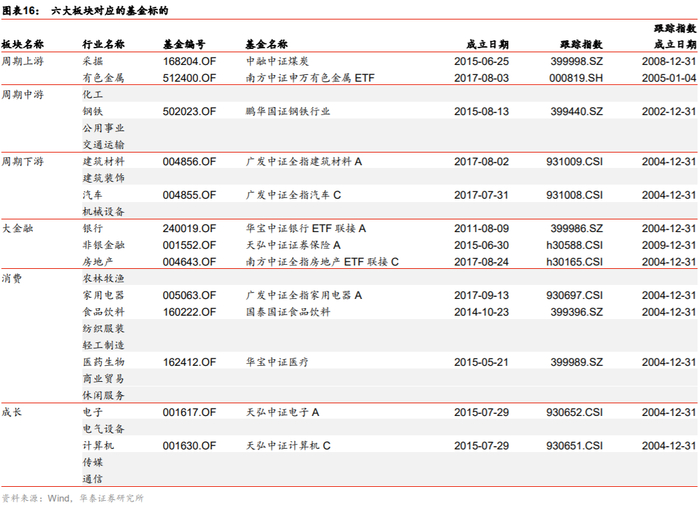Click sector cell 周期中游
Image resolution: width=700 pixels, height=509 pixels.
pyautogui.click(x=22, y=95)
